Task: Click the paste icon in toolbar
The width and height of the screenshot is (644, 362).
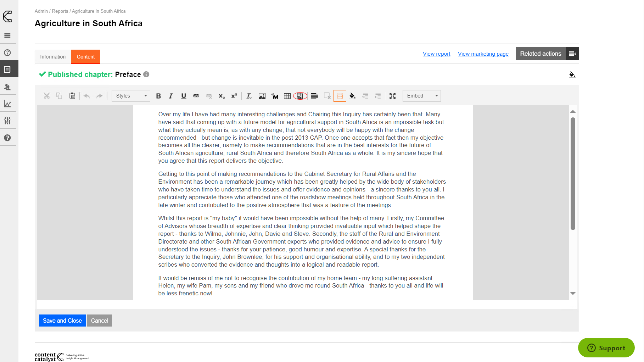Action: coord(72,96)
